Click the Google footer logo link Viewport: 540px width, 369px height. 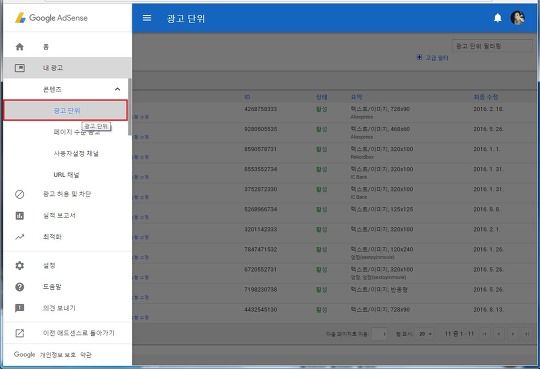[24, 354]
